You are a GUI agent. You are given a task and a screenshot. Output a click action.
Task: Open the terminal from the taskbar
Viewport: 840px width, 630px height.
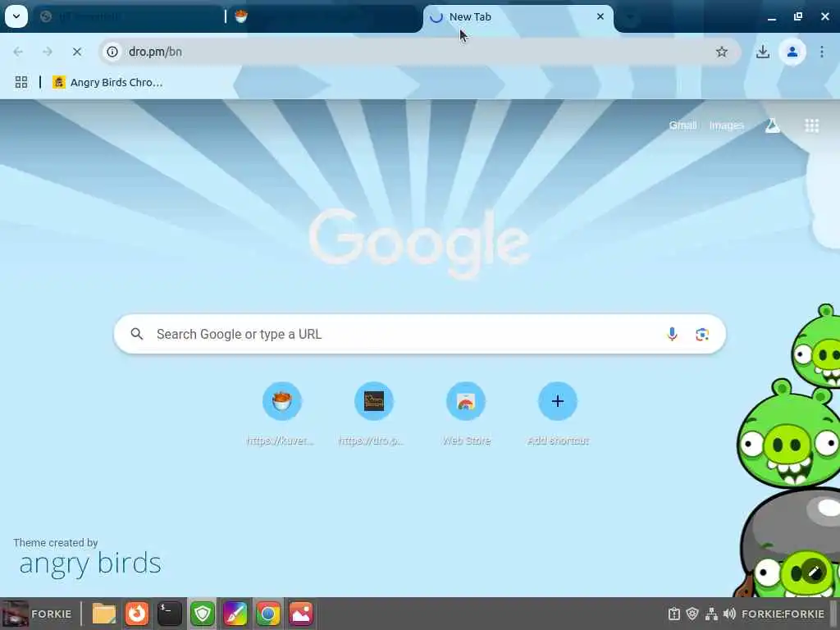click(x=169, y=614)
